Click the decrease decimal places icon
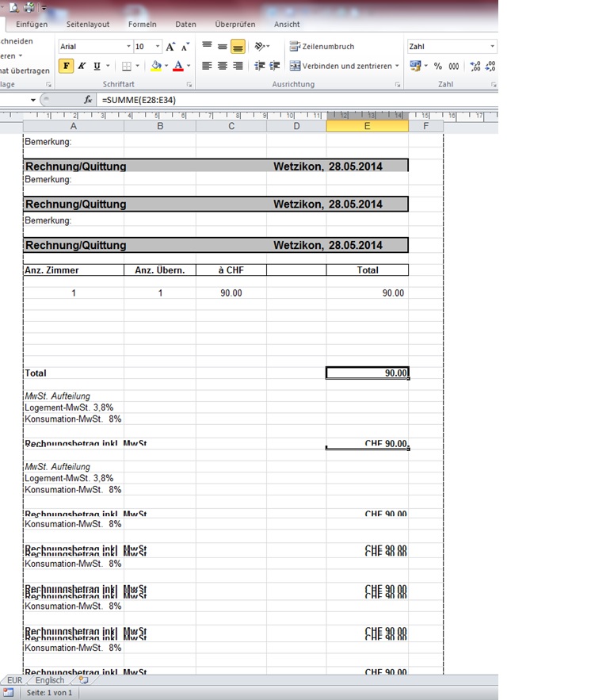Viewport: 591px width, 700px height. [490, 66]
